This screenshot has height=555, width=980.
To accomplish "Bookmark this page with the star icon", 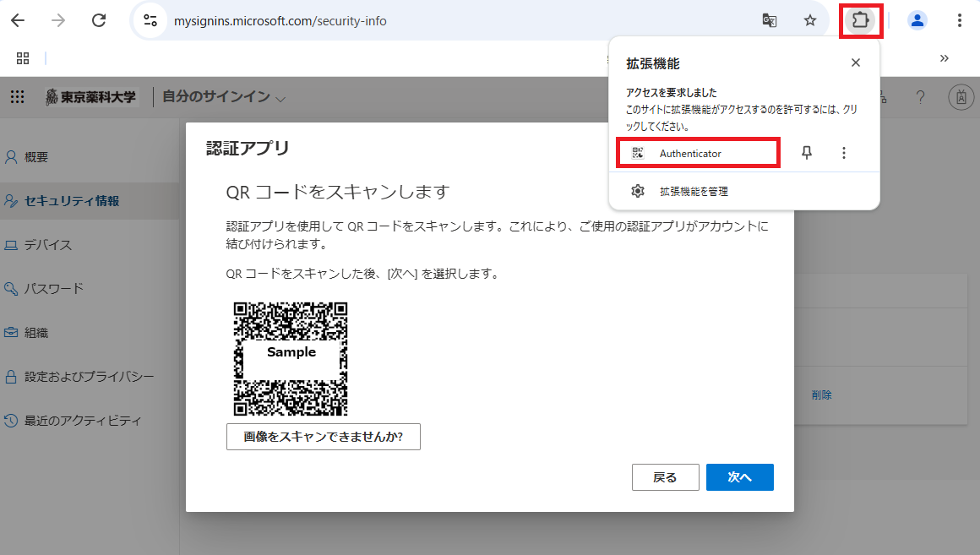I will click(x=810, y=19).
